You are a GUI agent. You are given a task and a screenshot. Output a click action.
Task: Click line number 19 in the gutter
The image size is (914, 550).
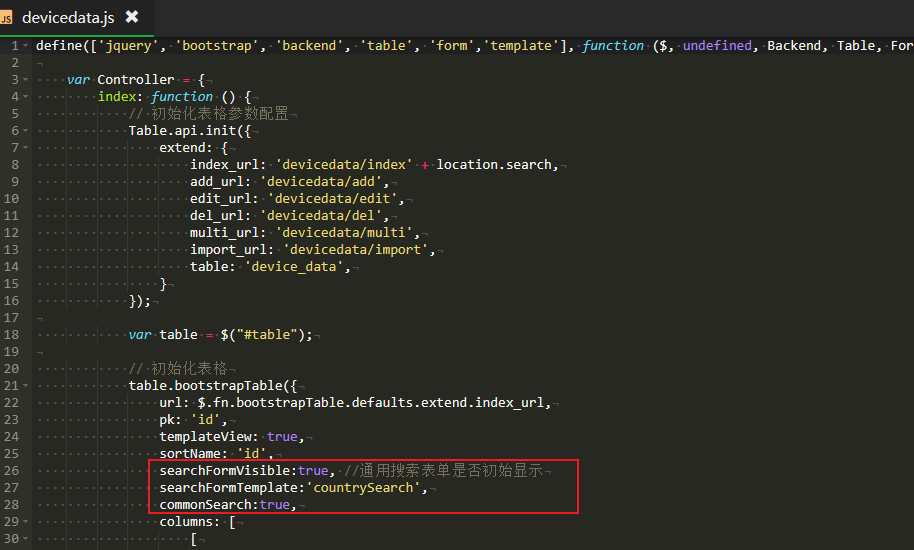tap(12, 351)
